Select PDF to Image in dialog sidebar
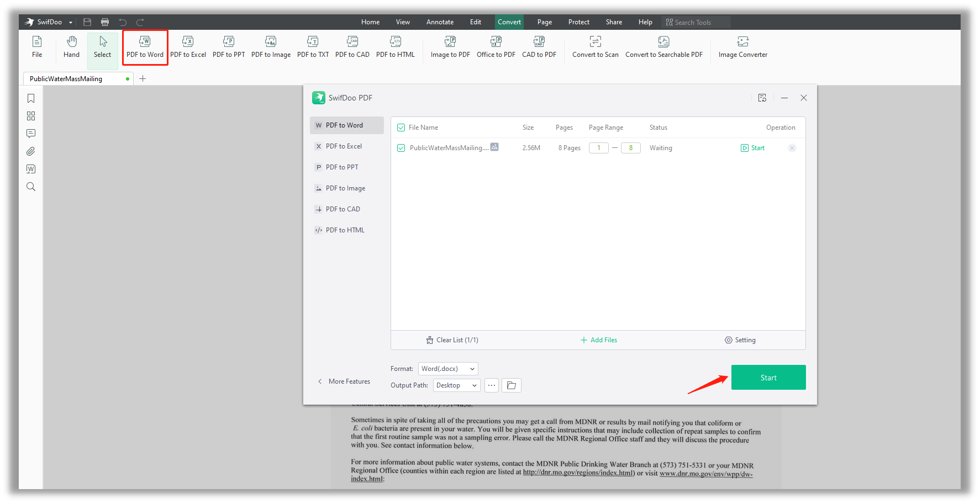 [347, 188]
